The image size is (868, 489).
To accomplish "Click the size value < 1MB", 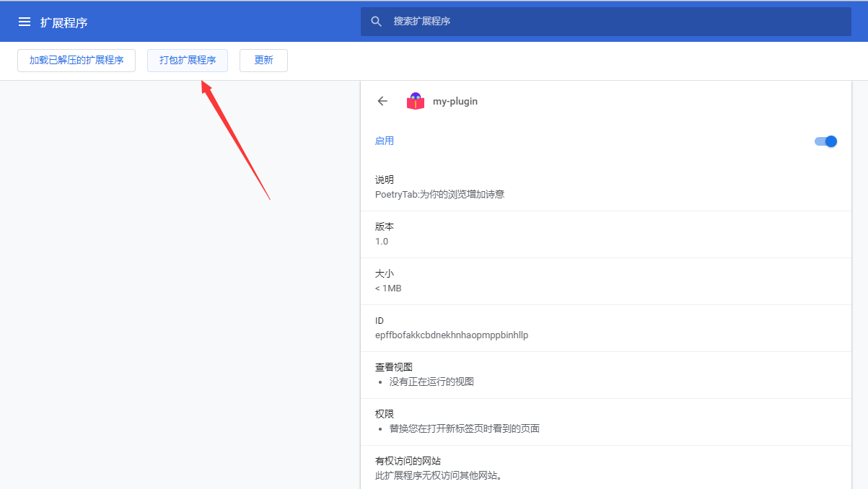I will [x=388, y=288].
